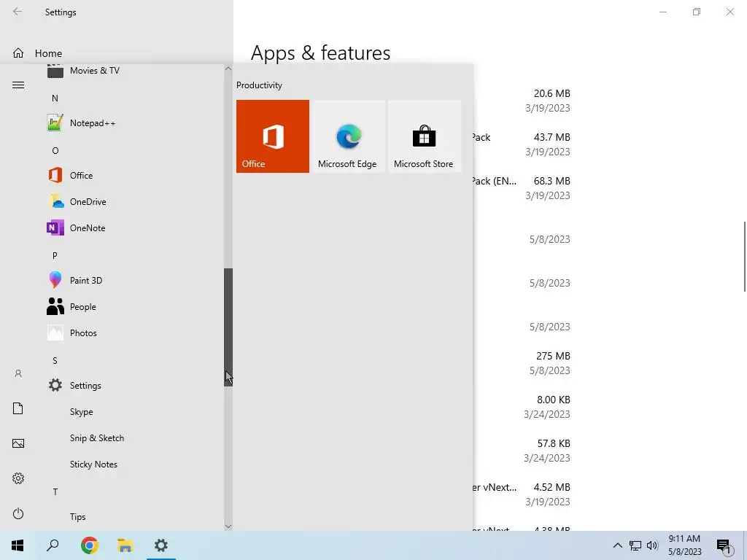The width and height of the screenshot is (747, 560).
Task: Open Skype from the app list
Action: [133, 411]
